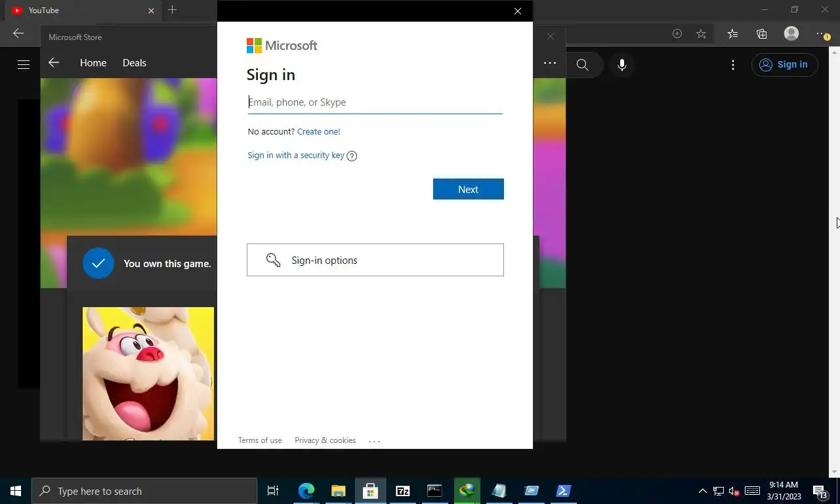Open the Terms of use link
The height and width of the screenshot is (504, 840).
click(x=260, y=440)
